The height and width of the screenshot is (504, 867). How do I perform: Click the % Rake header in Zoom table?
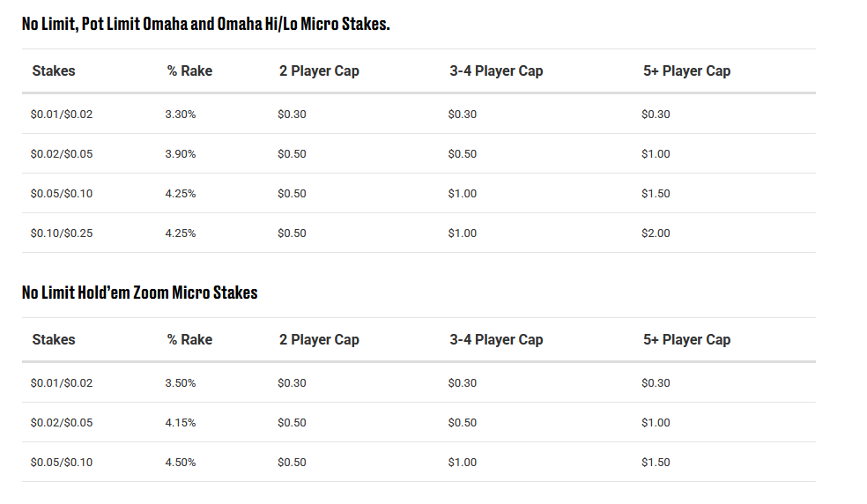[x=189, y=340]
